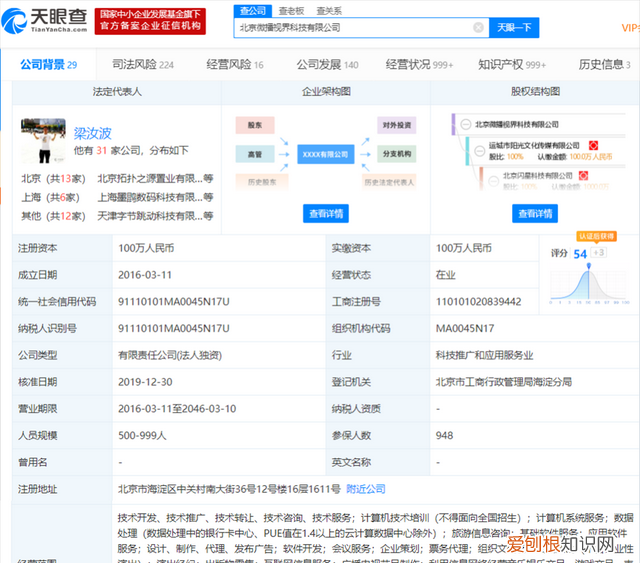
Task: Click the 分支机构 box in structure diagram
Action: tap(397, 154)
